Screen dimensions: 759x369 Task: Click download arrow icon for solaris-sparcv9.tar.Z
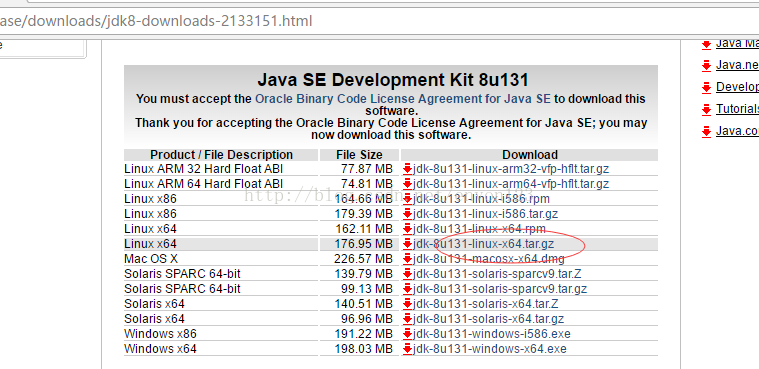click(x=408, y=274)
